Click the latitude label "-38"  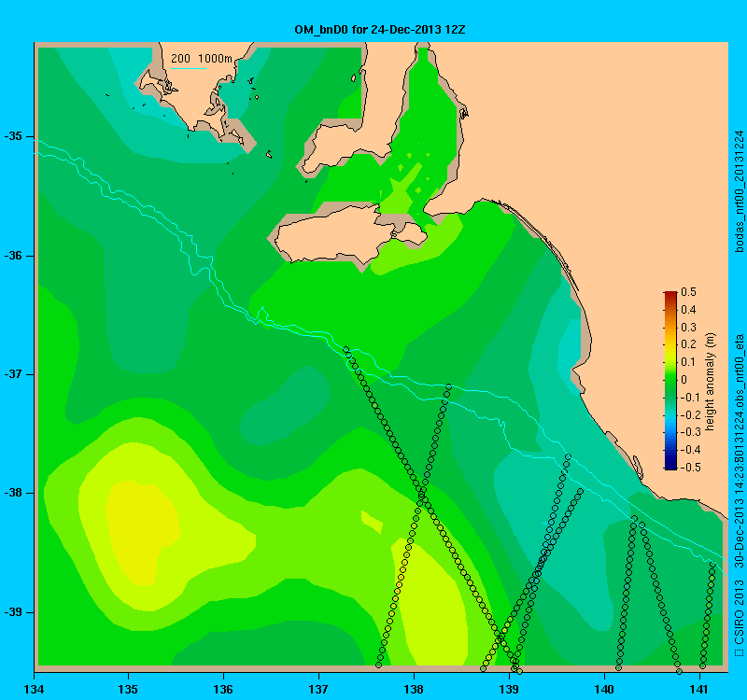(x=13, y=494)
